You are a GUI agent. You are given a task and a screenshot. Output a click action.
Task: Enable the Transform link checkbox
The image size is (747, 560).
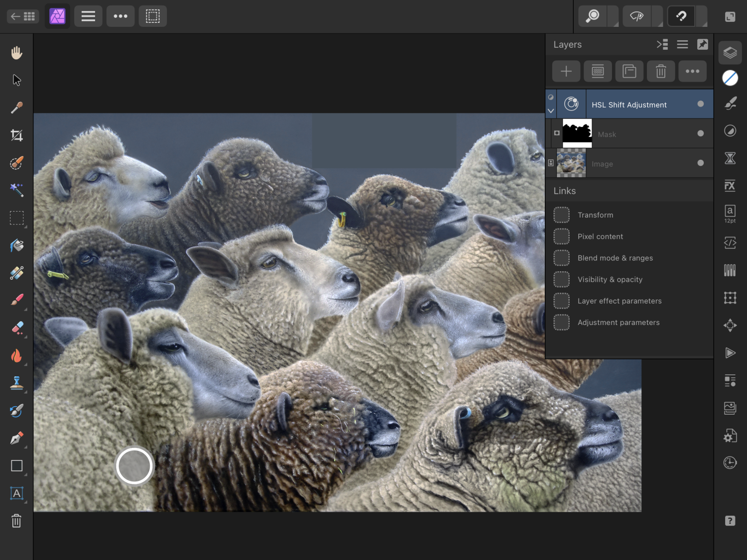point(561,215)
